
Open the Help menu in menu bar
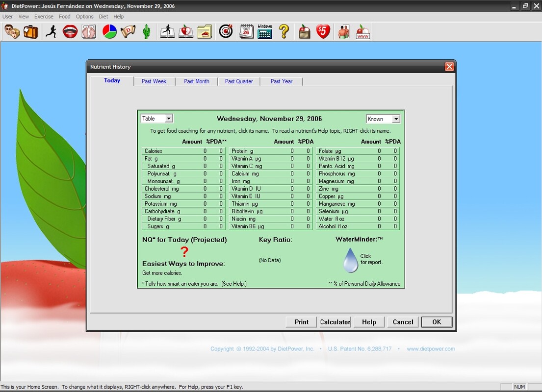[118, 17]
